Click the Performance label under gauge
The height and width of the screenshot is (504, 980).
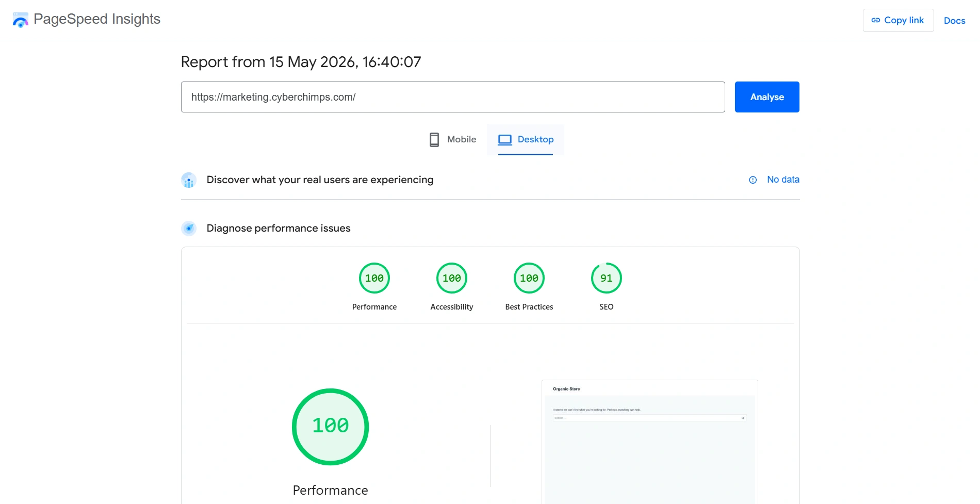(374, 307)
